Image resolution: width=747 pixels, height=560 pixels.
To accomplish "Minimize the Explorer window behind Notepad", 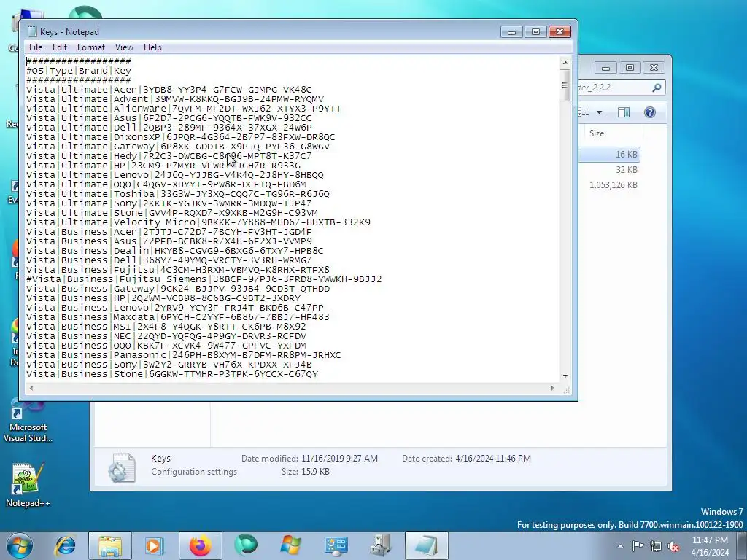I will 606,68.
